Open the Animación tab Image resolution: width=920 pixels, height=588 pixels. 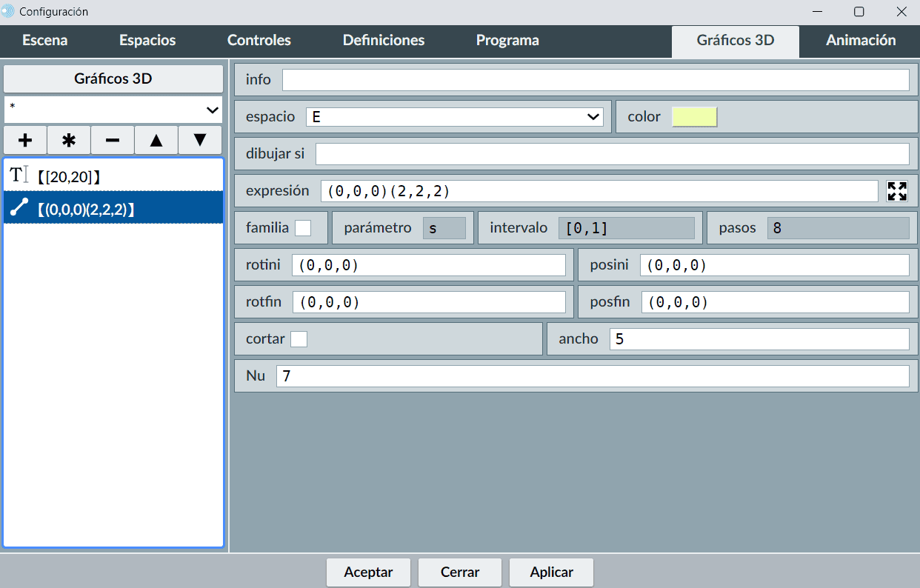click(861, 41)
